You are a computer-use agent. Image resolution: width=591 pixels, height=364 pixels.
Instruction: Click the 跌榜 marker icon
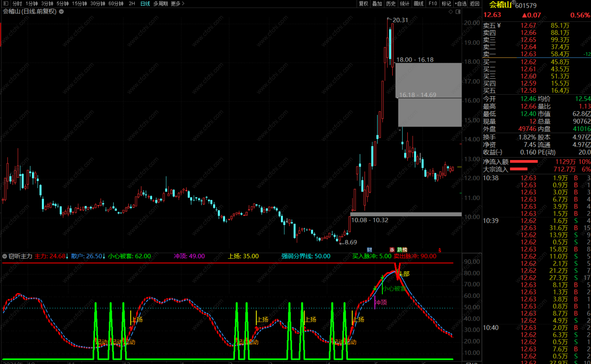point(402,250)
